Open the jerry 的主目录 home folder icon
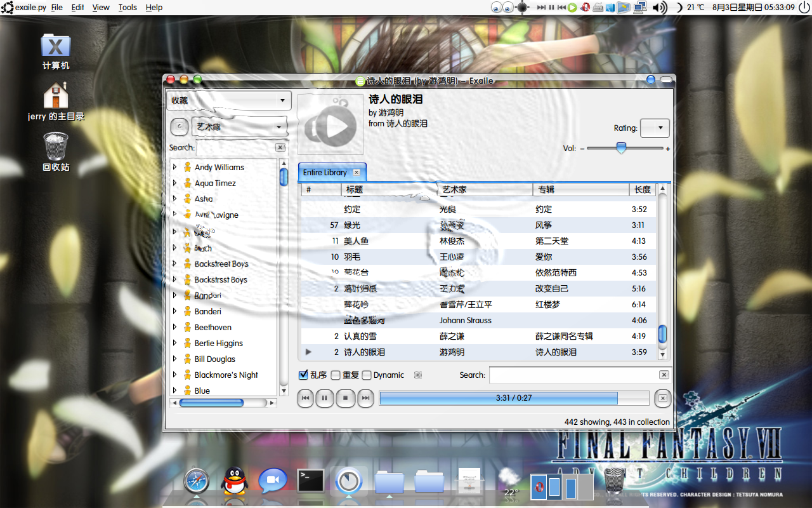This screenshot has height=508, width=812. click(56, 101)
